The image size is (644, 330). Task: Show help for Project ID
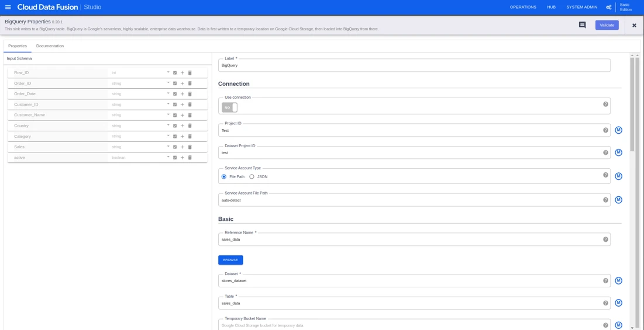605,130
